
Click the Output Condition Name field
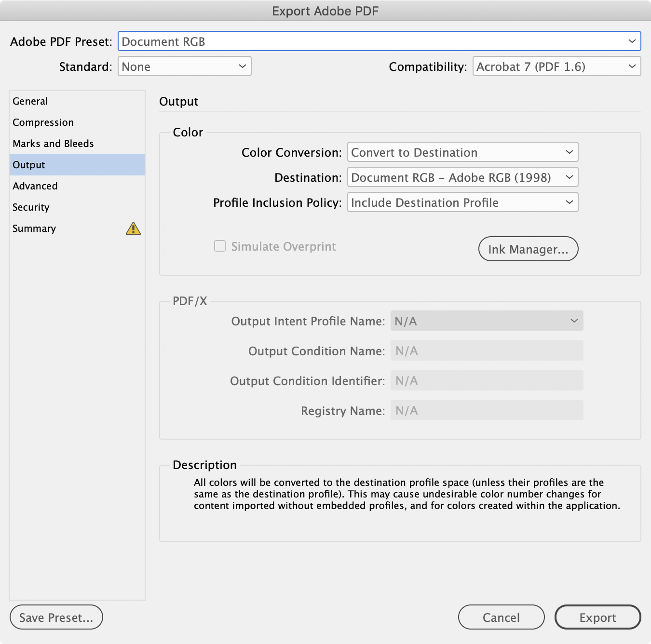(487, 350)
